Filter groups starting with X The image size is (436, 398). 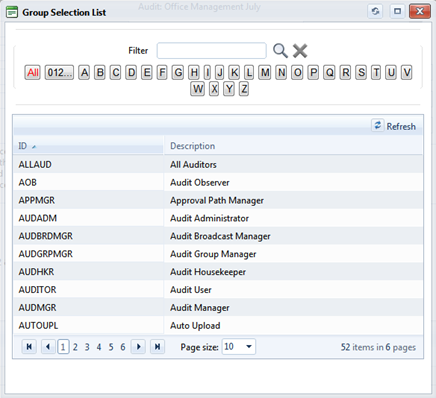[x=214, y=89]
